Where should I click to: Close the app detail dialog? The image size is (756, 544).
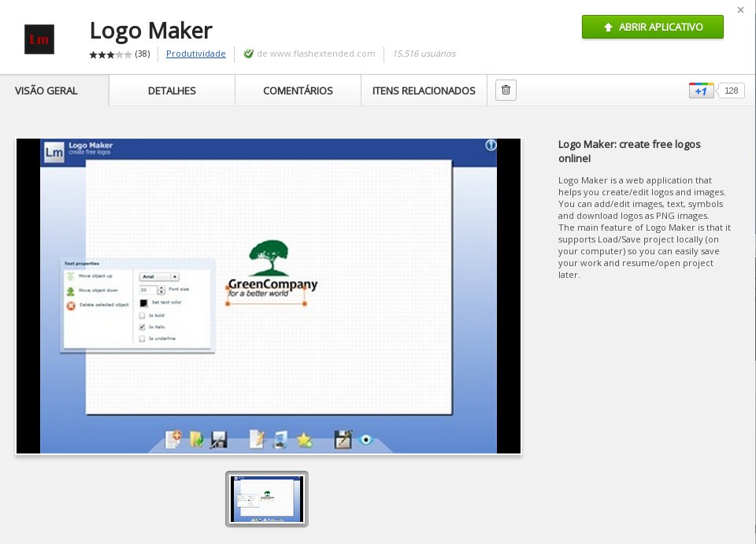[740, 9]
